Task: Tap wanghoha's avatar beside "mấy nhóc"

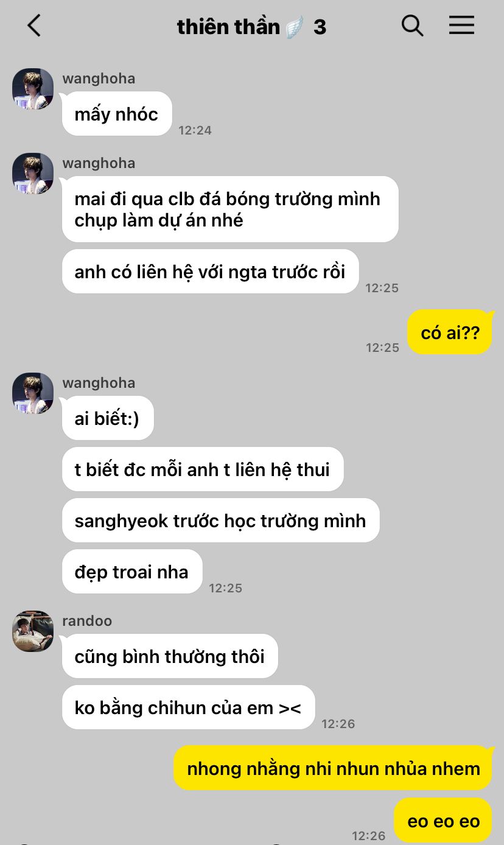Action: [33, 89]
